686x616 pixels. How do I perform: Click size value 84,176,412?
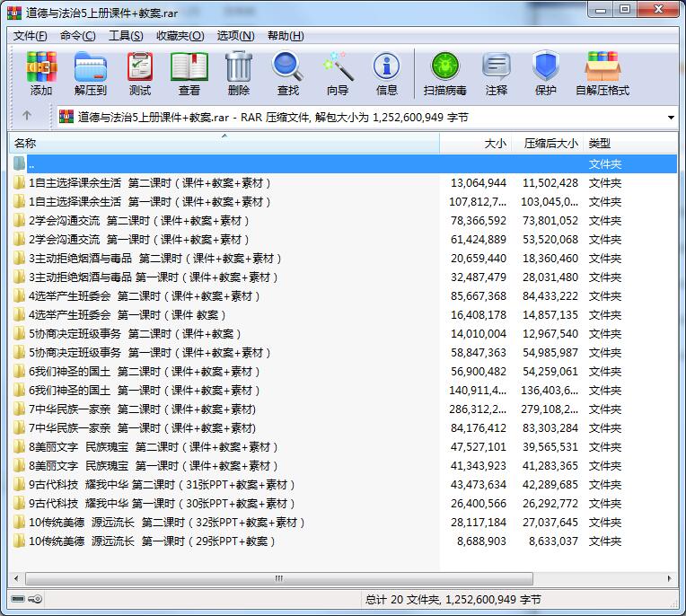coord(479,427)
